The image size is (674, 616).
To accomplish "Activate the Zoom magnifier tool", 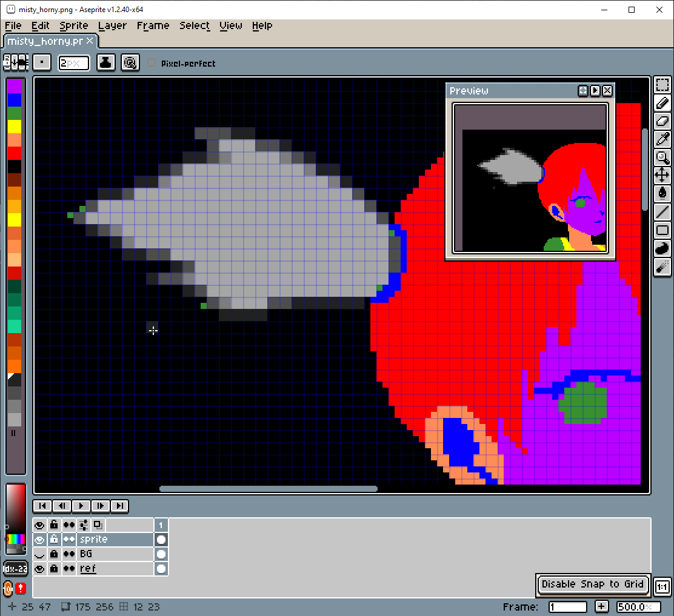I will [662, 157].
